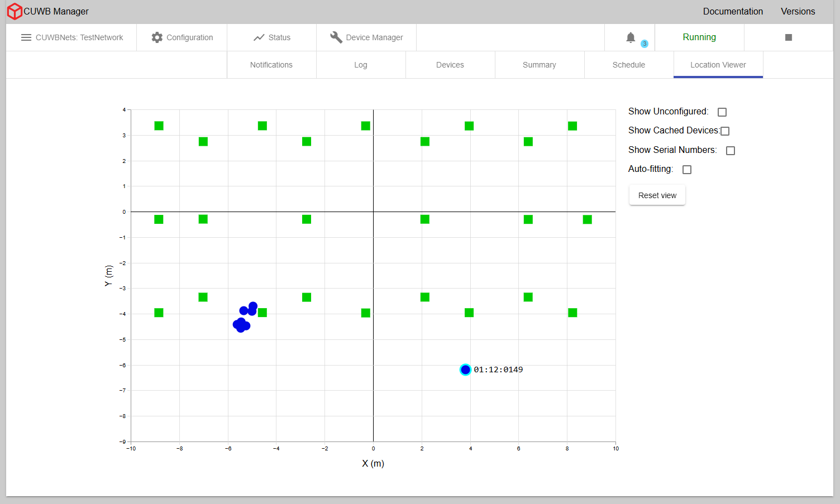840x504 pixels.
Task: Open the Log tab
Action: coord(361,65)
